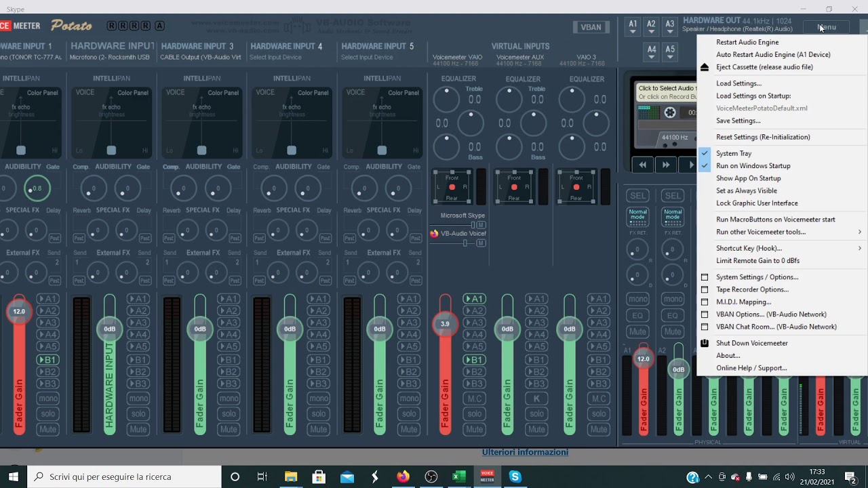868x488 pixels.
Task: Toggle the VBAN button
Action: coord(591,27)
